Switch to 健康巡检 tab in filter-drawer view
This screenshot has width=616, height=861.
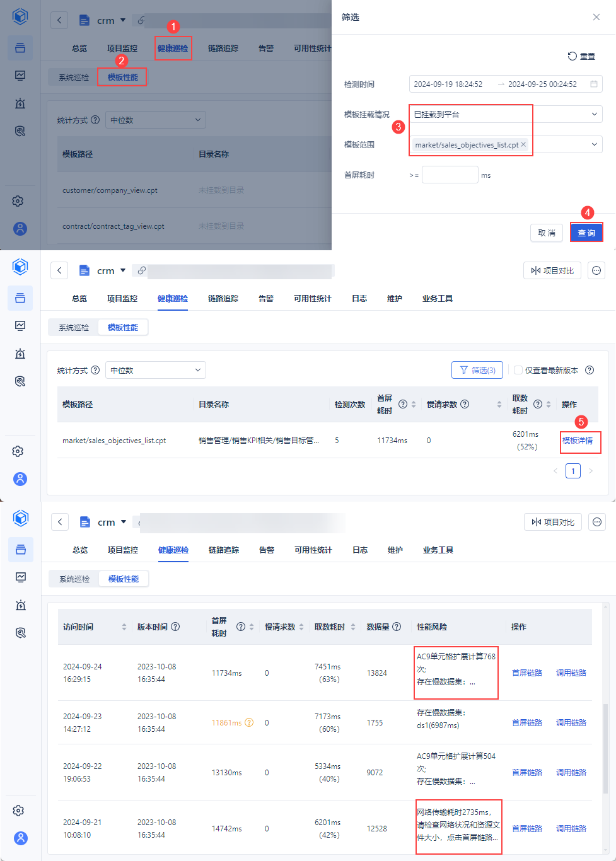coord(173,48)
